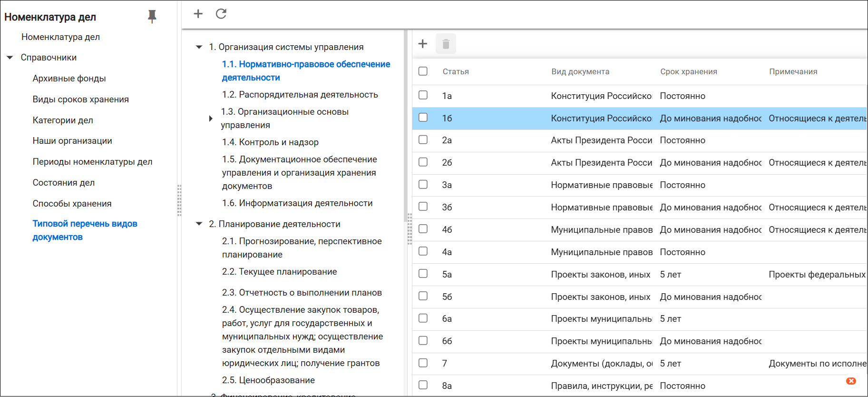Sort by the Вид документа column header
This screenshot has width=868, height=397.
tap(580, 72)
